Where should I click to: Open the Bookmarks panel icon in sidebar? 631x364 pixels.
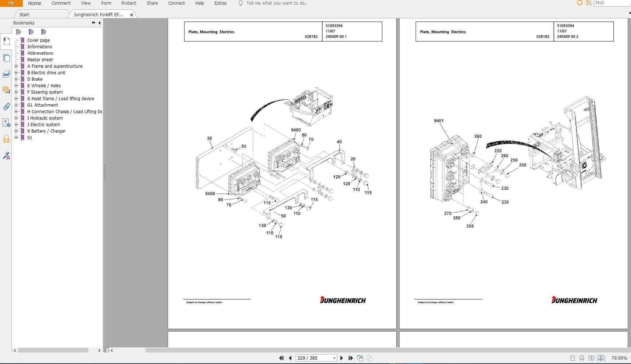point(6,41)
